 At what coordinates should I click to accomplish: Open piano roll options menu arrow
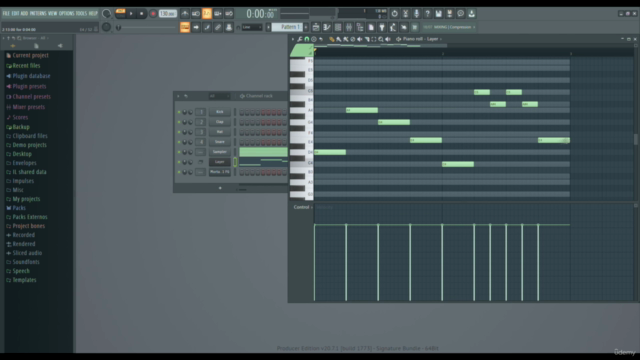pos(293,39)
